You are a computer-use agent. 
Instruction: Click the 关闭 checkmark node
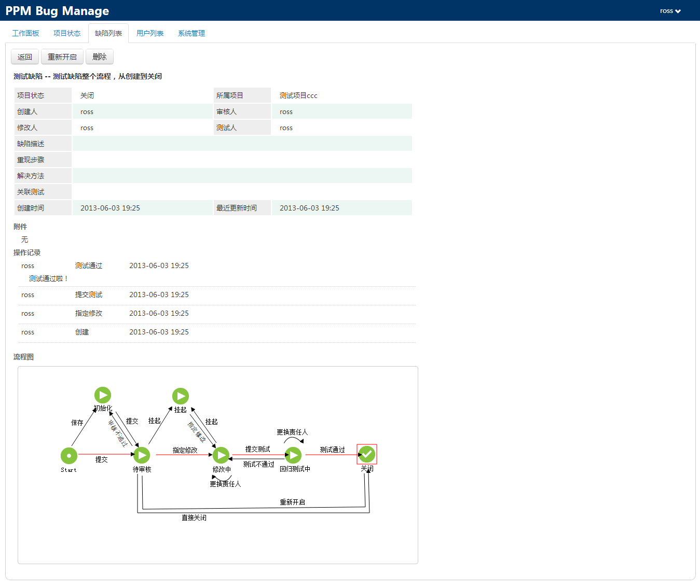tap(367, 454)
